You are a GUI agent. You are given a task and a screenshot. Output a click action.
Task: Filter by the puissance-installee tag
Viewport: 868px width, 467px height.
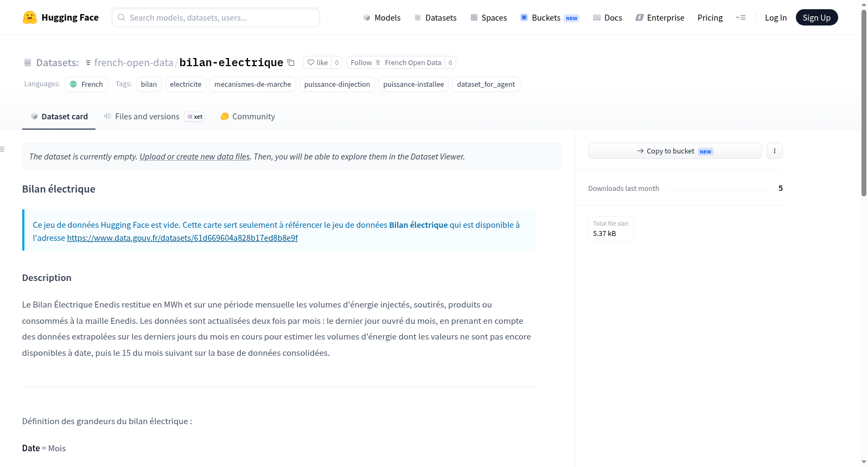413,84
